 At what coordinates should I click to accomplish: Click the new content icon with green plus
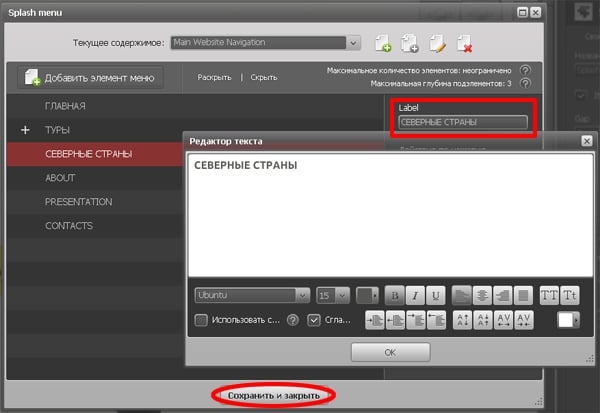pyautogui.click(x=383, y=43)
